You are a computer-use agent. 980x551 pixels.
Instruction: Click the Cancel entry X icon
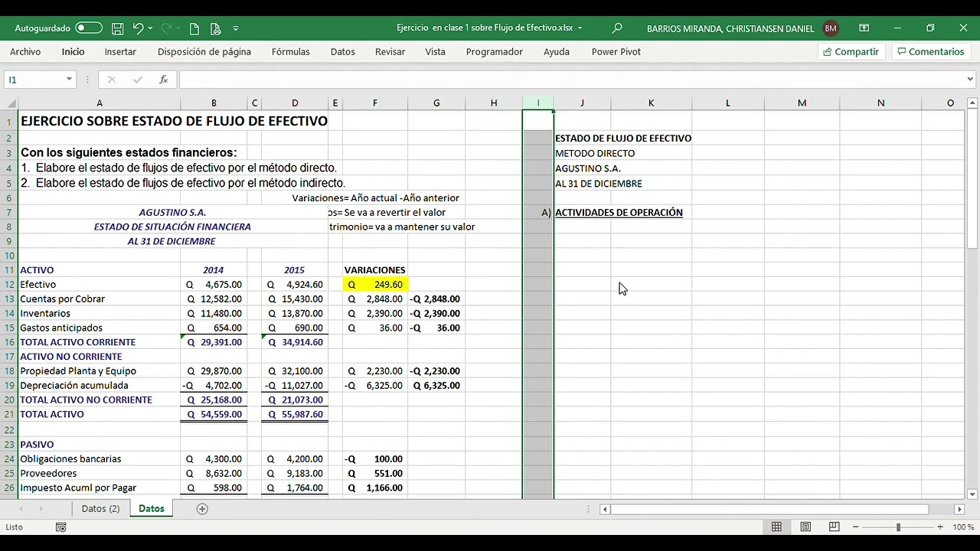point(112,80)
